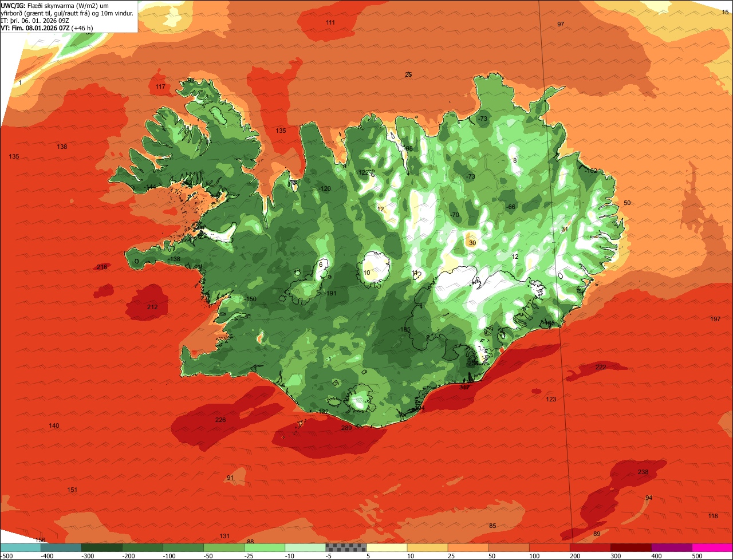
Task: Select the magenta legend swatch above 500
Action: pos(712,547)
